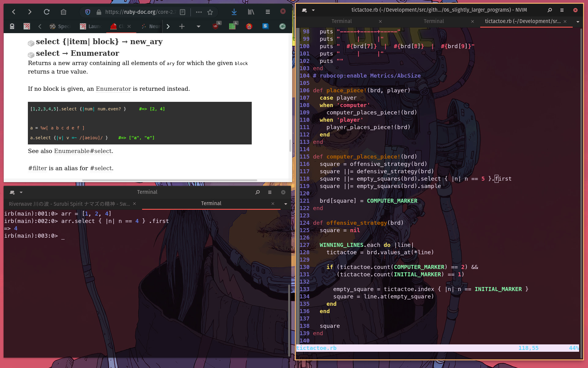588x368 pixels.
Task: Click the bottom Terminal vertical scrollbar
Action: tap(289, 320)
